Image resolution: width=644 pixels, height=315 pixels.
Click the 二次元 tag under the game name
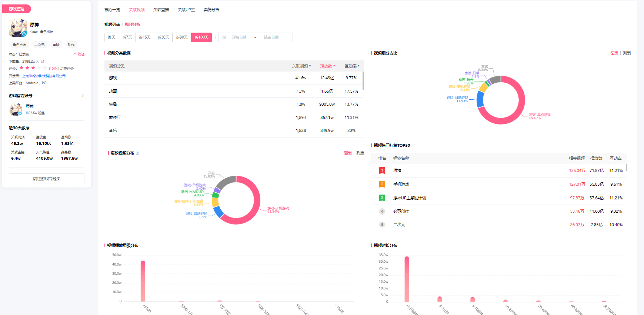[39, 45]
